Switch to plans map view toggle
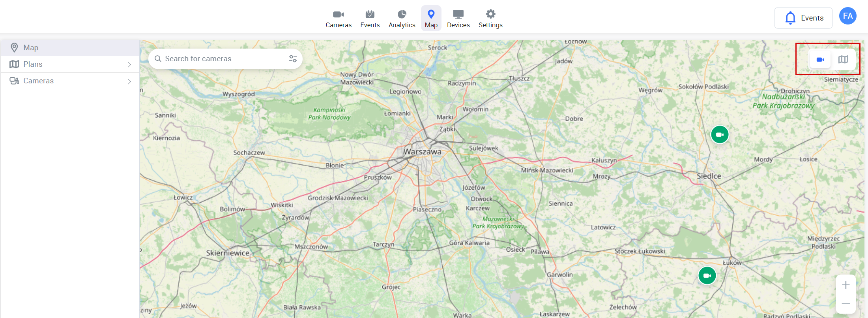868x318 pixels. click(x=843, y=60)
